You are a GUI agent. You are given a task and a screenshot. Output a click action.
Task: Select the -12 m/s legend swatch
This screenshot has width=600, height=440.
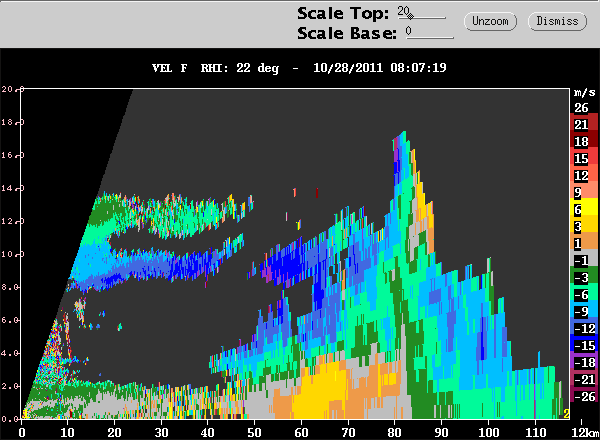coord(584,328)
